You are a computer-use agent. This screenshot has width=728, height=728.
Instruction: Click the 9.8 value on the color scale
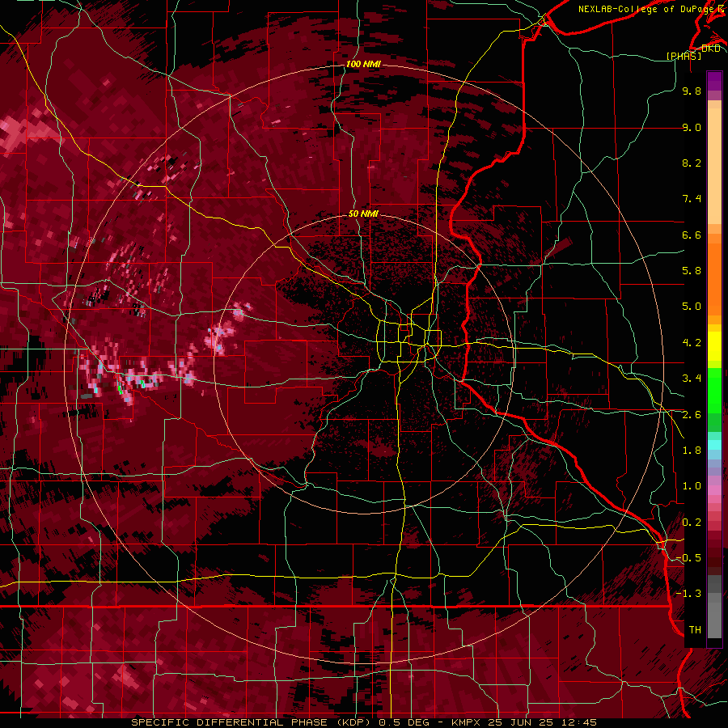pos(692,91)
